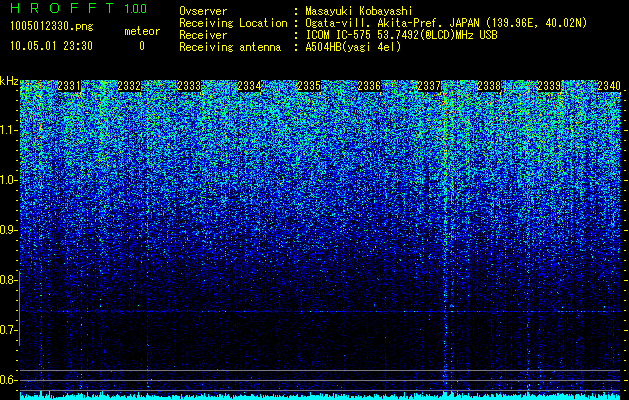Click the meteor label
629x400 pixels.
pos(142,31)
